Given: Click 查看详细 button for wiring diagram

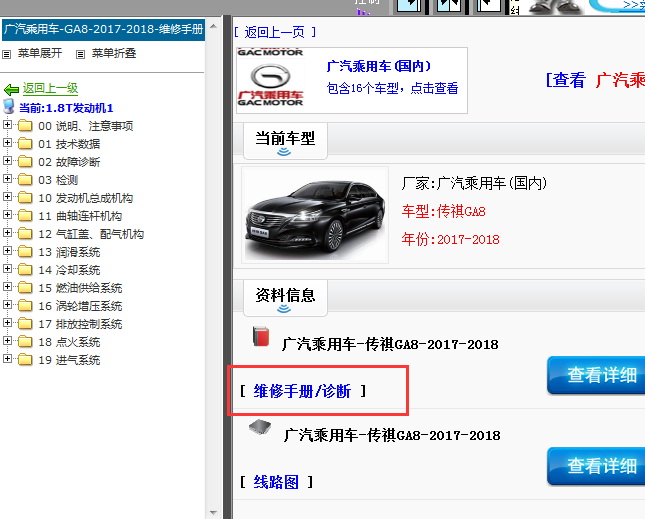Looking at the screenshot, I should coord(596,466).
